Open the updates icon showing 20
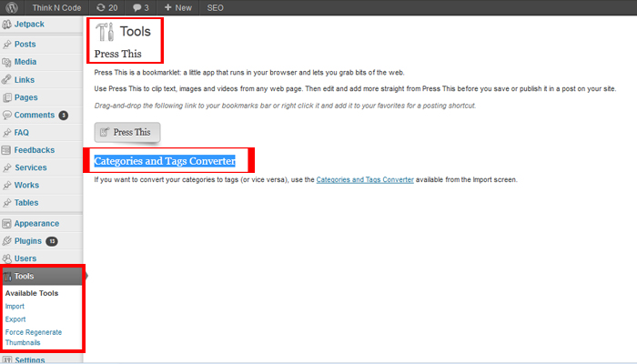 point(107,7)
